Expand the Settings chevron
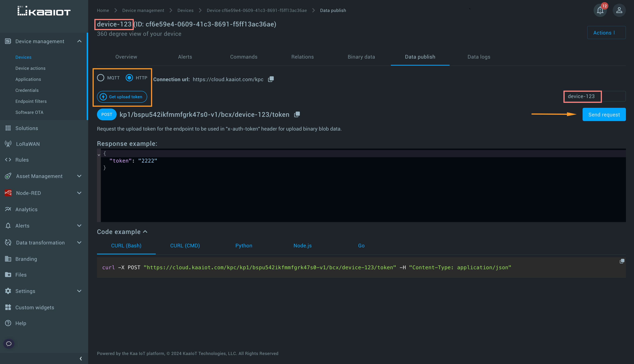 (x=79, y=291)
